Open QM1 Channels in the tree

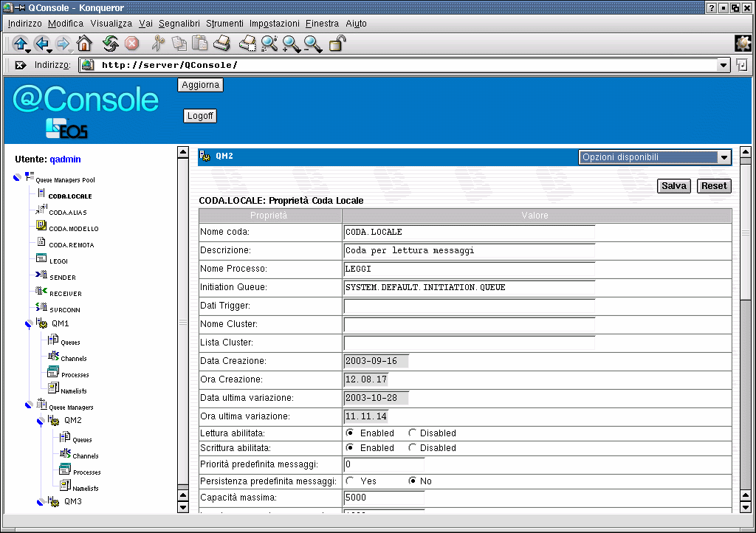tap(73, 359)
